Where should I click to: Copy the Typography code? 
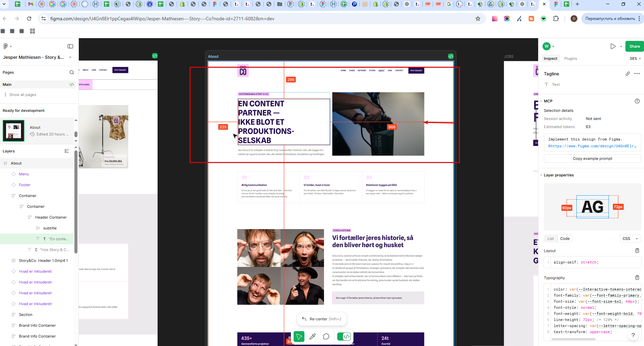(637, 278)
